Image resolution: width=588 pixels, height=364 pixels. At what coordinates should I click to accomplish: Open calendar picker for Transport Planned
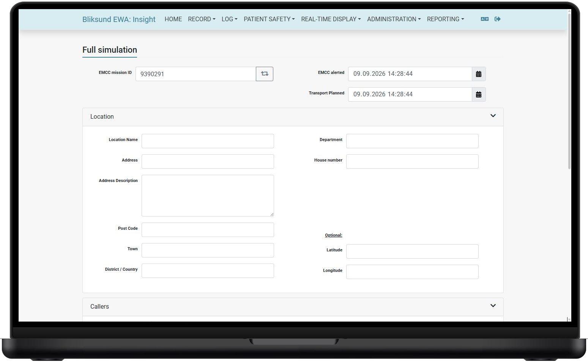(479, 94)
